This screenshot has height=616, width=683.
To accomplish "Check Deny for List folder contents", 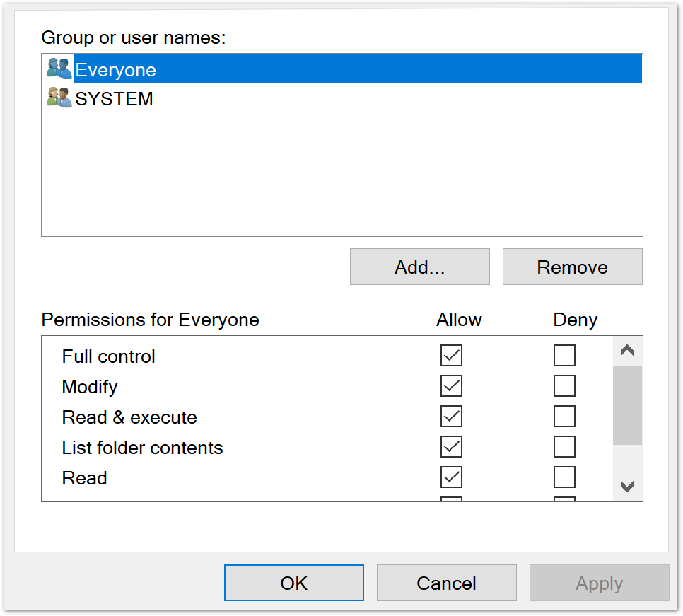I will [564, 447].
